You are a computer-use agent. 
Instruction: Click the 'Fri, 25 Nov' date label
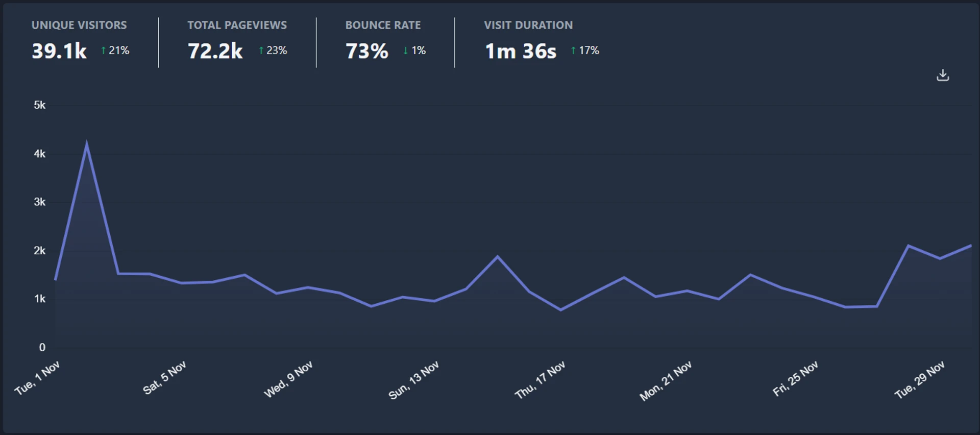pyautogui.click(x=795, y=379)
